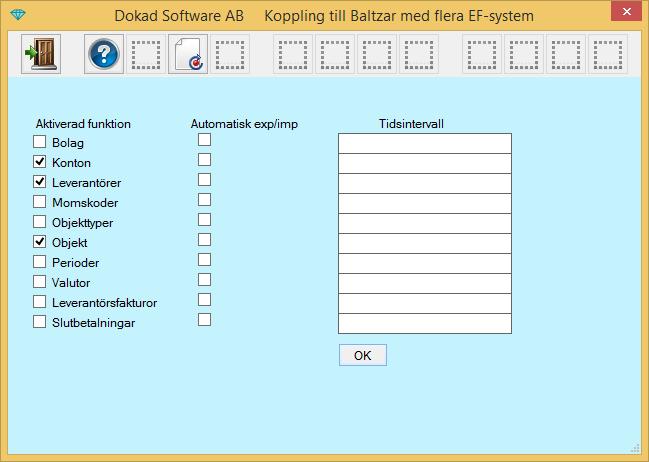Image resolution: width=649 pixels, height=462 pixels.
Task: Click the exit door icon
Action: pos(41,54)
